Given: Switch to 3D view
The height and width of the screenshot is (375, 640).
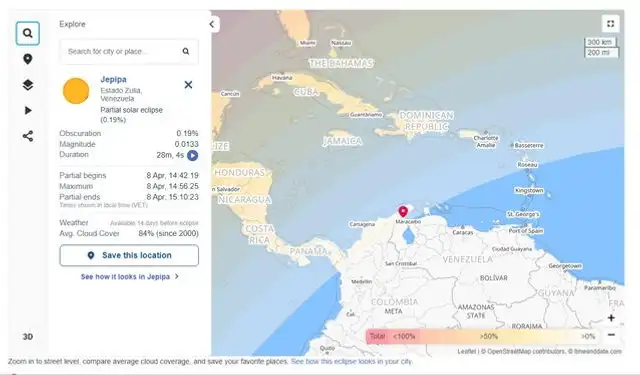Looking at the screenshot, I should click(27, 337).
